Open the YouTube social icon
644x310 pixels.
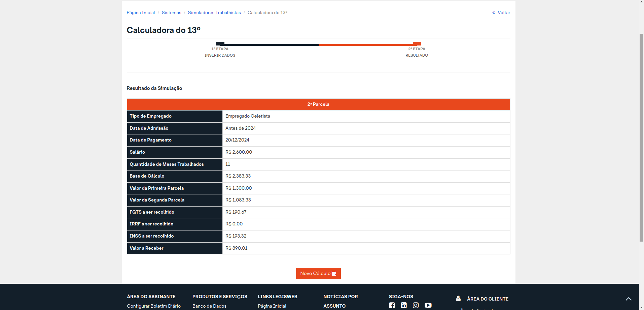click(428, 305)
